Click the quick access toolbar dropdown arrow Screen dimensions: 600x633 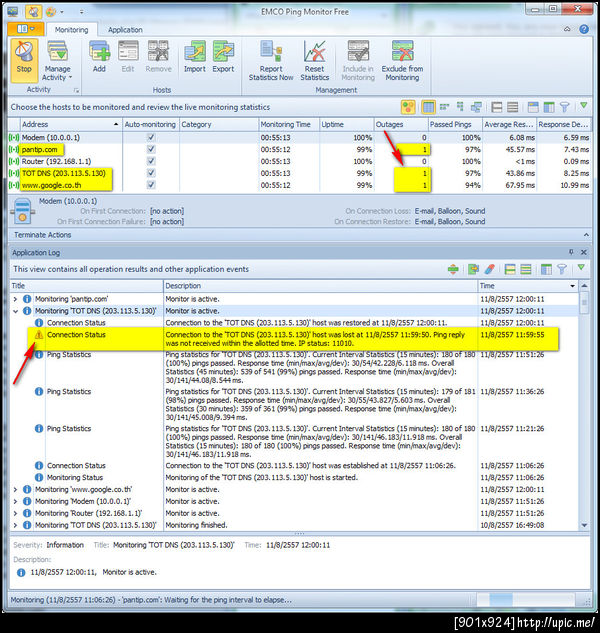point(82,12)
